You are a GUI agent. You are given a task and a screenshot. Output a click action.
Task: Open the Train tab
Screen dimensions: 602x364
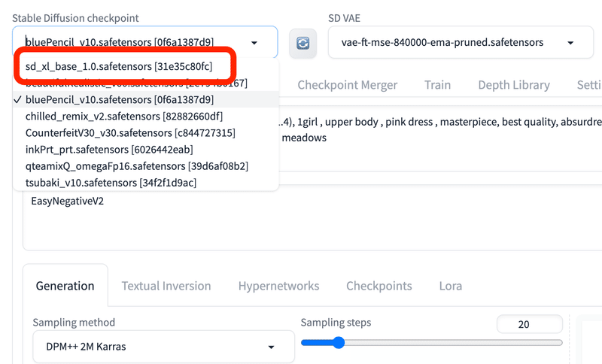(437, 85)
